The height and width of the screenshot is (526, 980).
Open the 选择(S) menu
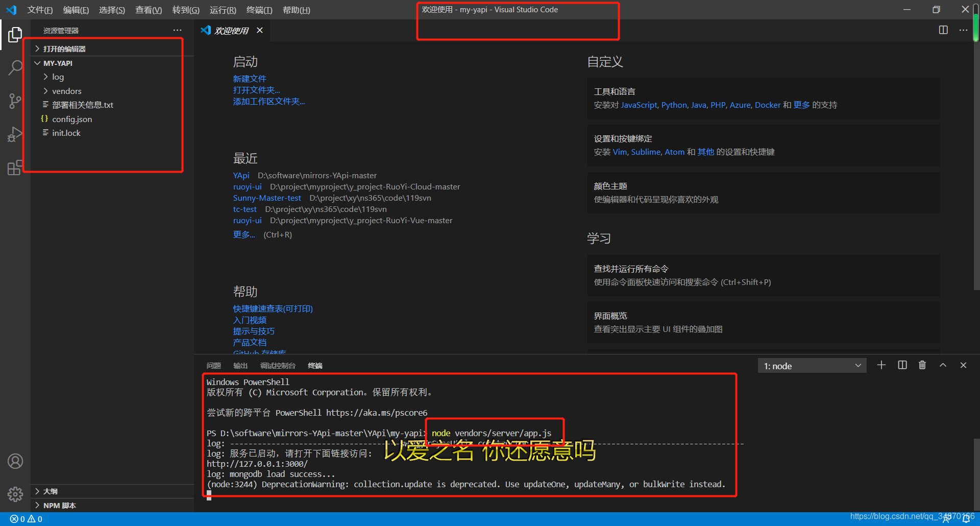pyautogui.click(x=112, y=10)
